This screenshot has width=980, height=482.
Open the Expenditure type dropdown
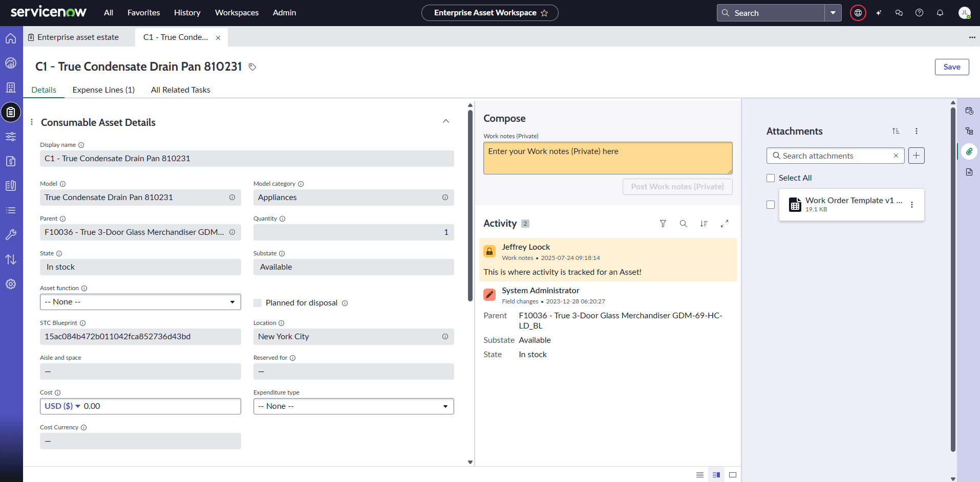[354, 406]
